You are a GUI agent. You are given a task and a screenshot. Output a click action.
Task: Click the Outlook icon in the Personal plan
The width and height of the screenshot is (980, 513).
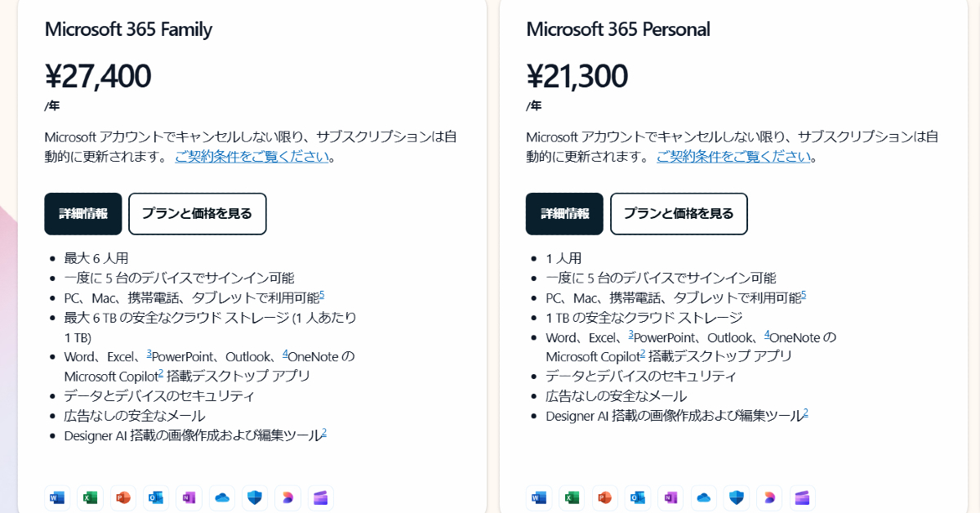point(638,497)
